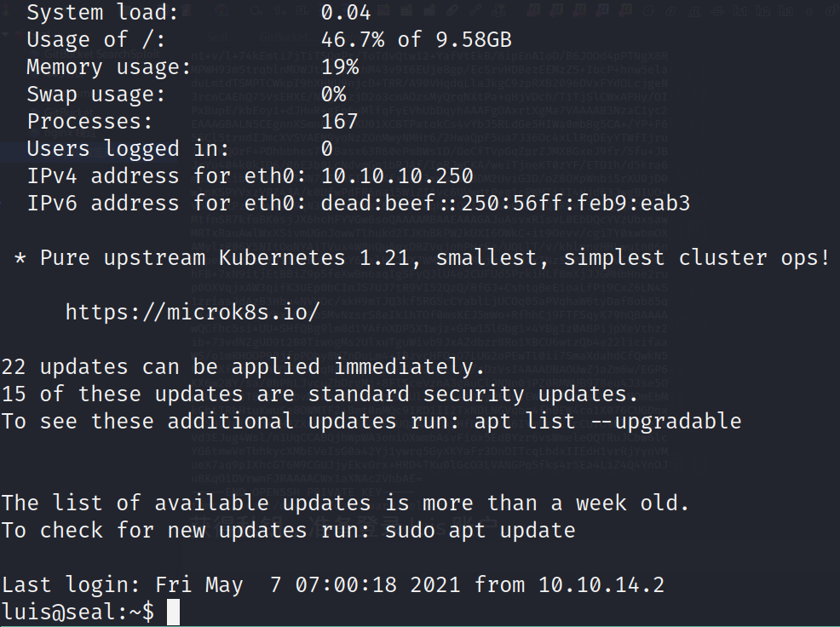The height and width of the screenshot is (627, 840).
Task: Select the GitBucket child tree node
Action: pos(70,112)
